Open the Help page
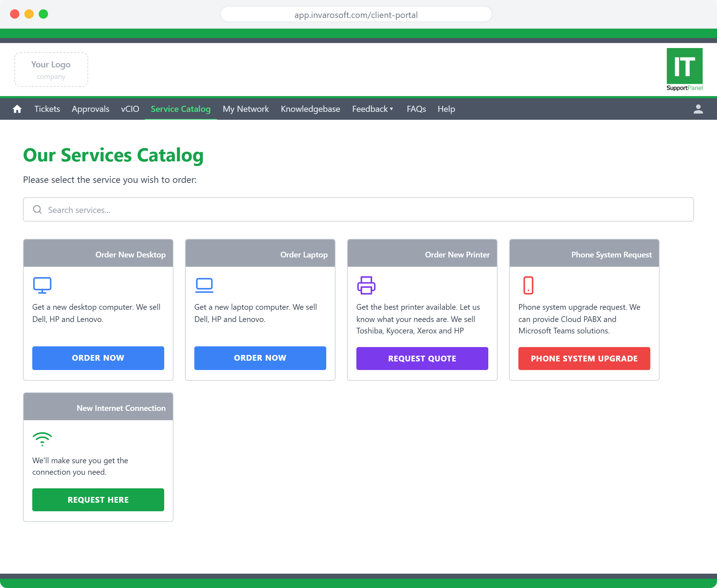 (x=446, y=109)
